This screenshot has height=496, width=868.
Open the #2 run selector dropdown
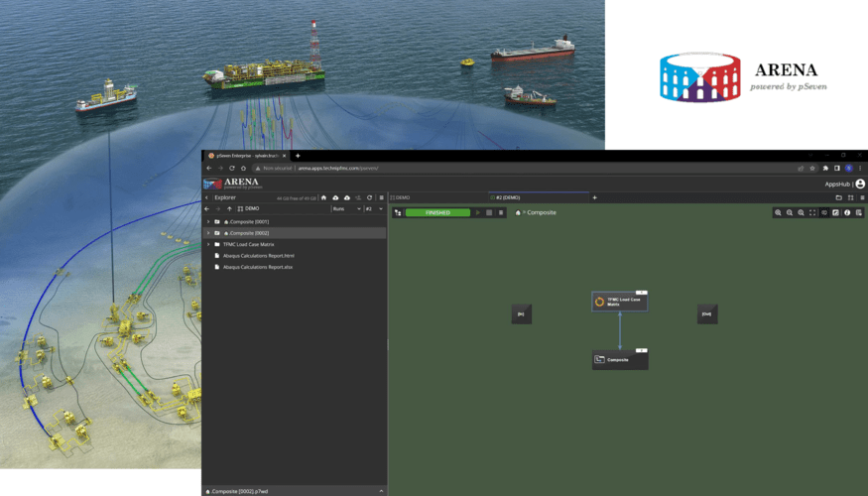click(x=374, y=208)
